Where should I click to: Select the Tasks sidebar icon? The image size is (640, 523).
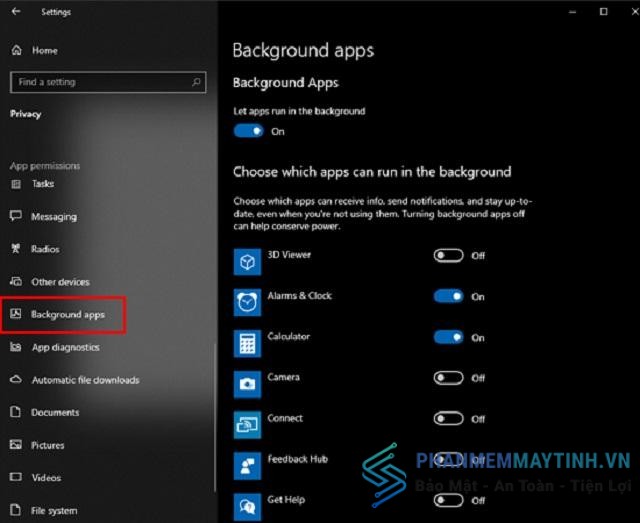[16, 184]
